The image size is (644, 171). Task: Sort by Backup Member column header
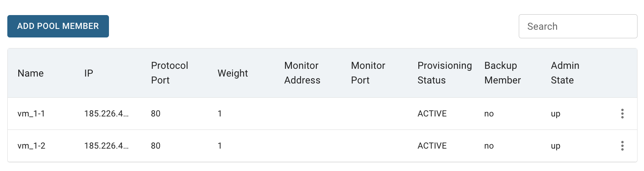pyautogui.click(x=503, y=73)
